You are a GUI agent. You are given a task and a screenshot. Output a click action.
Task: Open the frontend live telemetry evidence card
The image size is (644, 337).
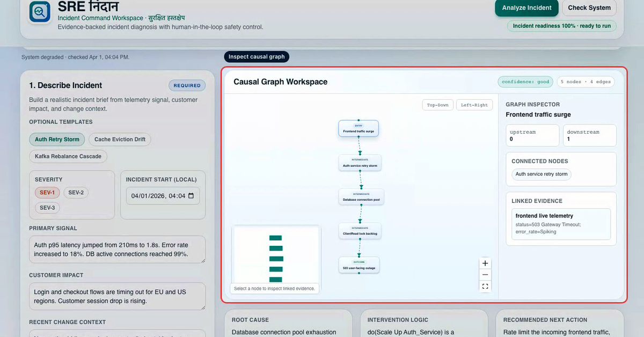click(561, 224)
